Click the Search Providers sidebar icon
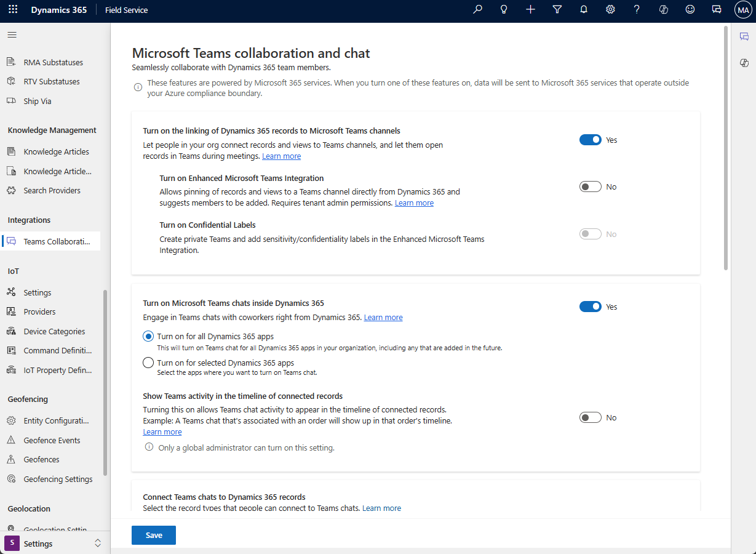The width and height of the screenshot is (756, 554). coord(11,190)
